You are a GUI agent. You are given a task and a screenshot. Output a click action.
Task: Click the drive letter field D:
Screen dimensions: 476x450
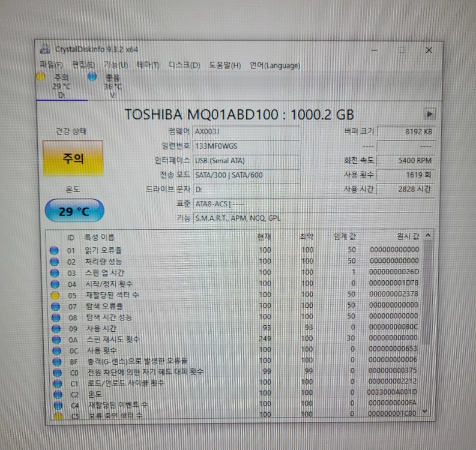tap(246, 190)
